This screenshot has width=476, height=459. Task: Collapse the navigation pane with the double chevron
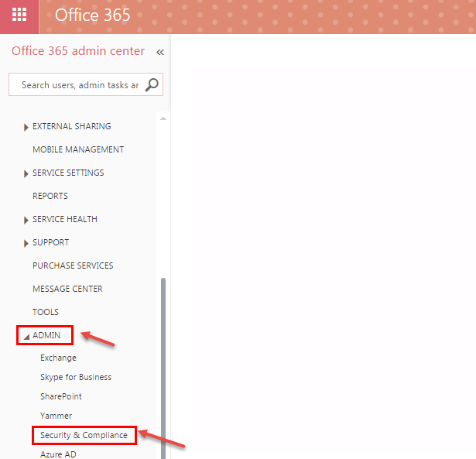click(x=160, y=52)
